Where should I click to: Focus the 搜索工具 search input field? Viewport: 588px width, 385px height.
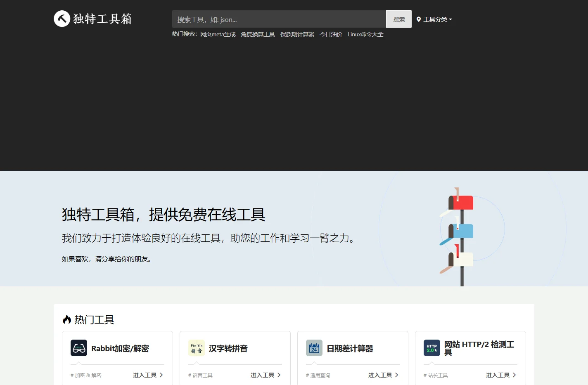coord(279,19)
